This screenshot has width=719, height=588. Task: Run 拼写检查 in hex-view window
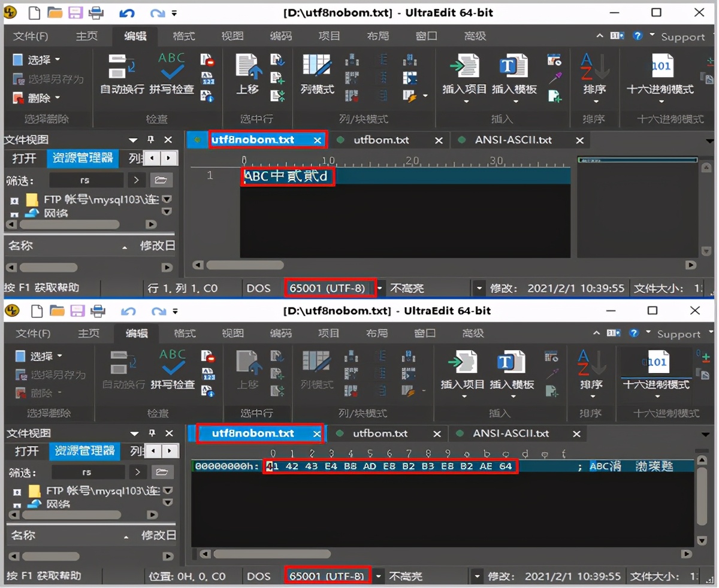pos(173,370)
